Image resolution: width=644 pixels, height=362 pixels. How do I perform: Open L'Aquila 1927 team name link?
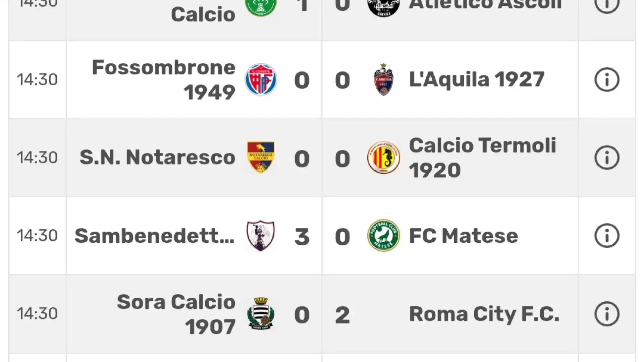click(x=477, y=80)
